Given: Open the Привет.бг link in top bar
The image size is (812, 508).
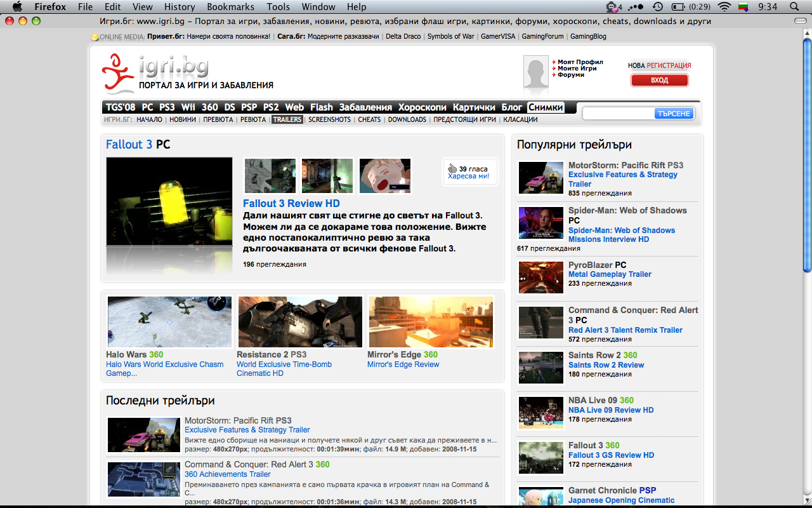Looking at the screenshot, I should (x=166, y=37).
